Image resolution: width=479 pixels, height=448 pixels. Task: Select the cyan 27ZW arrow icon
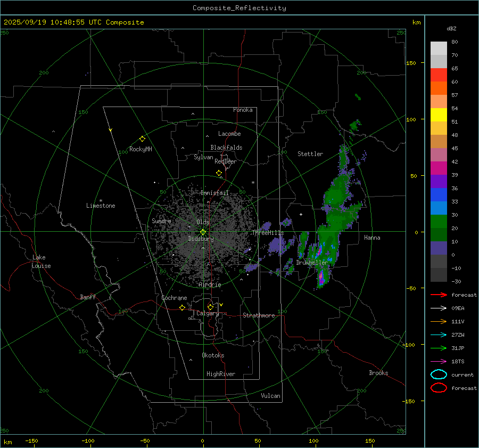[x=439, y=335]
